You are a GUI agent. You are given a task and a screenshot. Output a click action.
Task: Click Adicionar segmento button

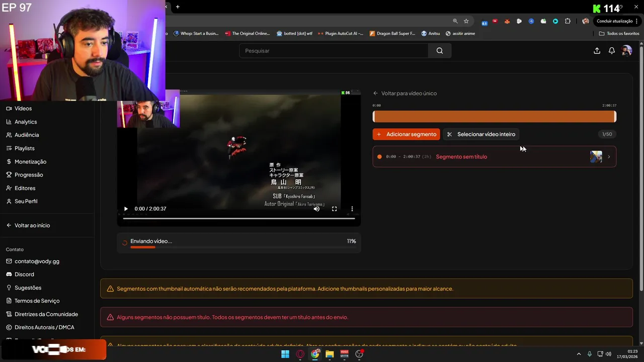click(x=406, y=134)
